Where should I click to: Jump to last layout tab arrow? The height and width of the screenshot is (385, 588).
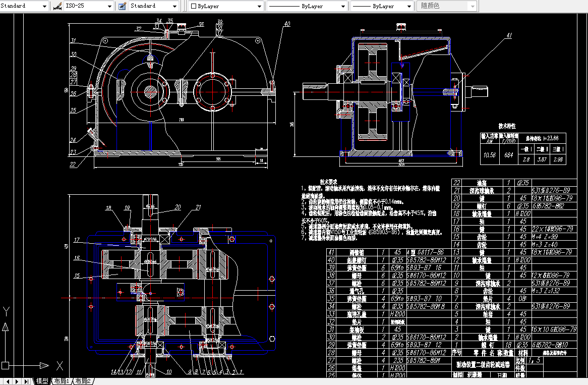tap(26, 381)
